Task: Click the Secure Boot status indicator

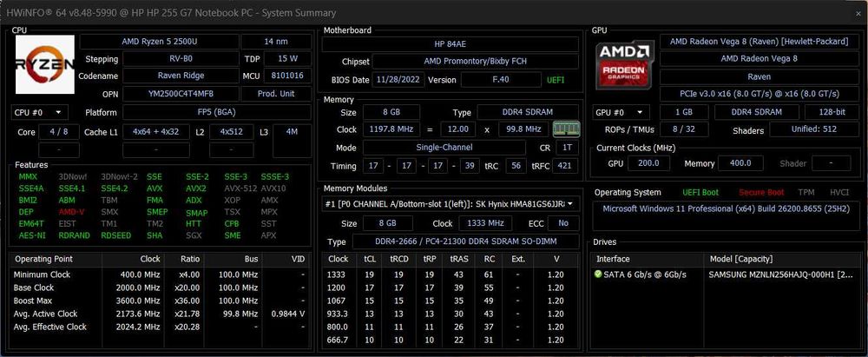Action: click(762, 192)
